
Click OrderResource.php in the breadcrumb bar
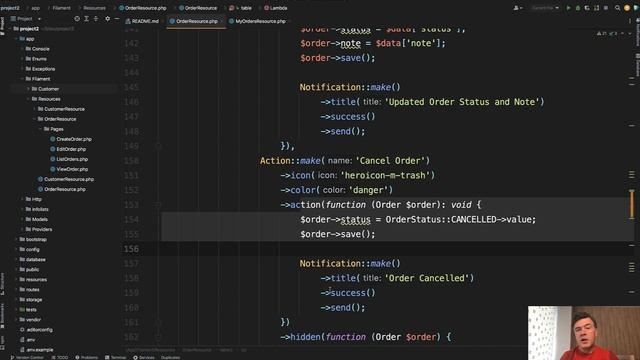(x=143, y=8)
